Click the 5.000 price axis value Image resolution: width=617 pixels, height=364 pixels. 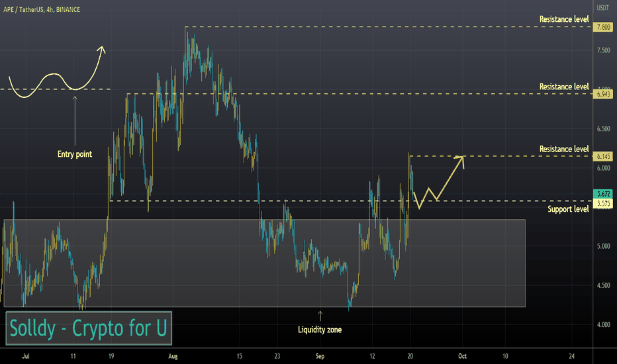pos(603,246)
